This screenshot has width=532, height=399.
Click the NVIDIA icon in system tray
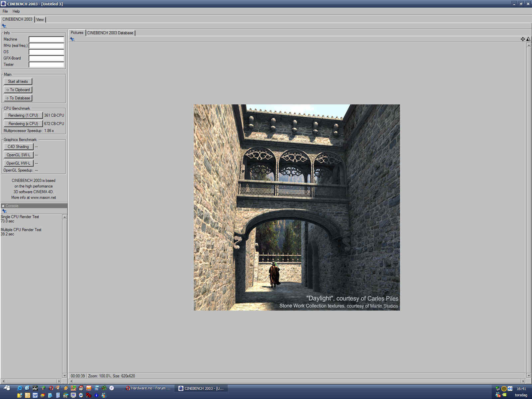click(504, 395)
